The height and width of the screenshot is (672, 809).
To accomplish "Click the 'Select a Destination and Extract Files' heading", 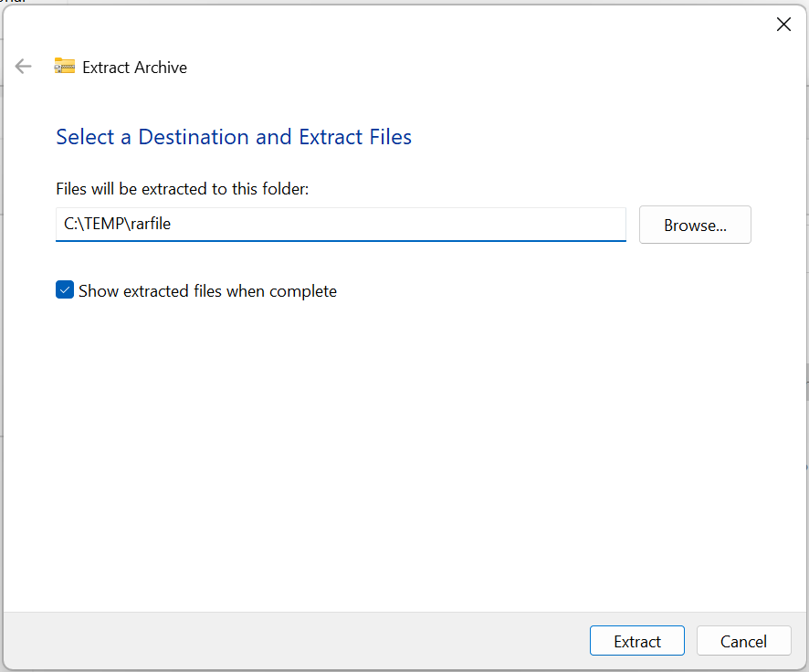I will pyautogui.click(x=234, y=137).
